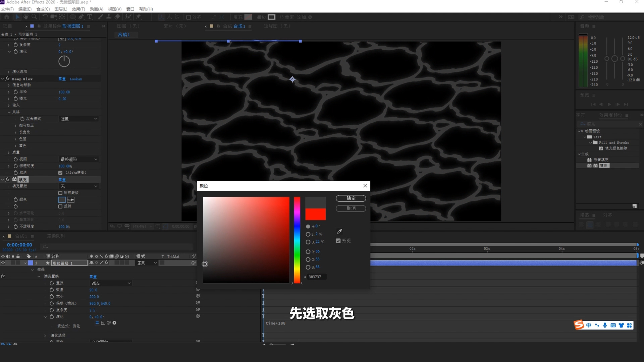This screenshot has width=644, height=362.
Task: Open the 视图 最终渲染 dropdown
Action: [79, 159]
